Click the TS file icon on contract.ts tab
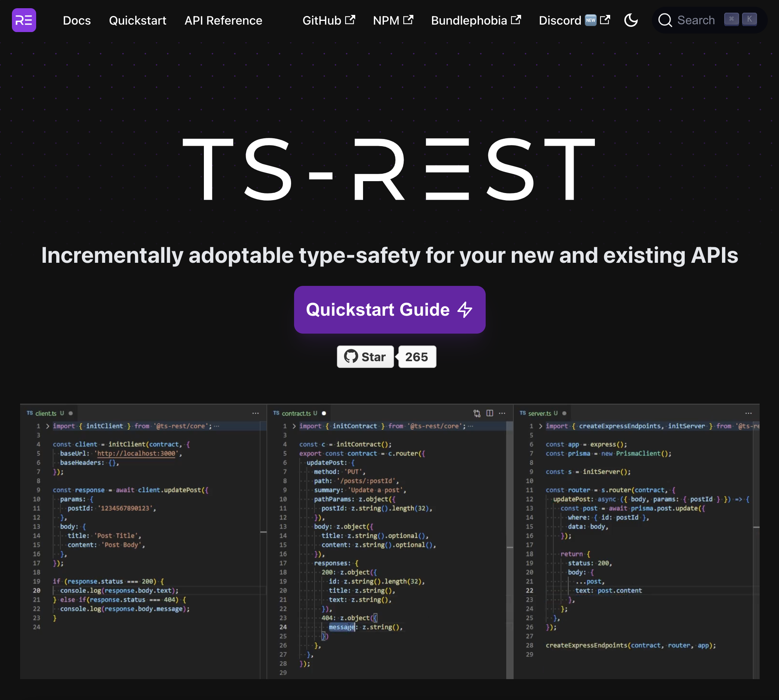Screen dimensions: 779x700 click(276, 413)
